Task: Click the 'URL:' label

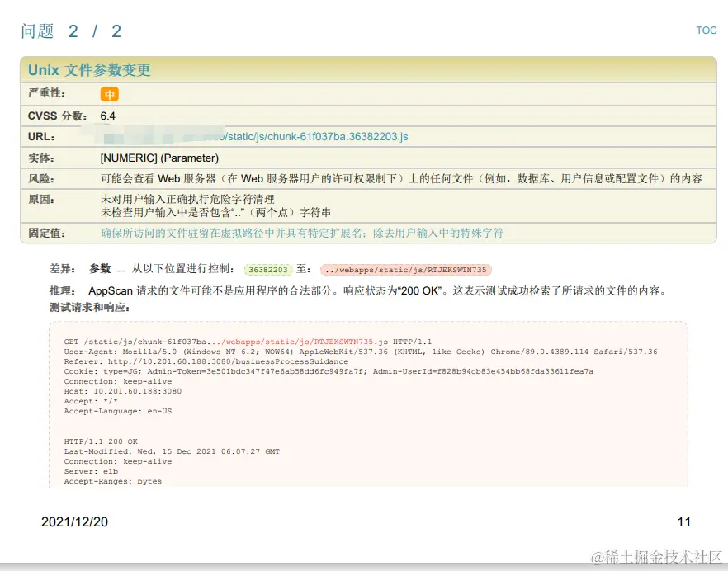Action: point(41,136)
